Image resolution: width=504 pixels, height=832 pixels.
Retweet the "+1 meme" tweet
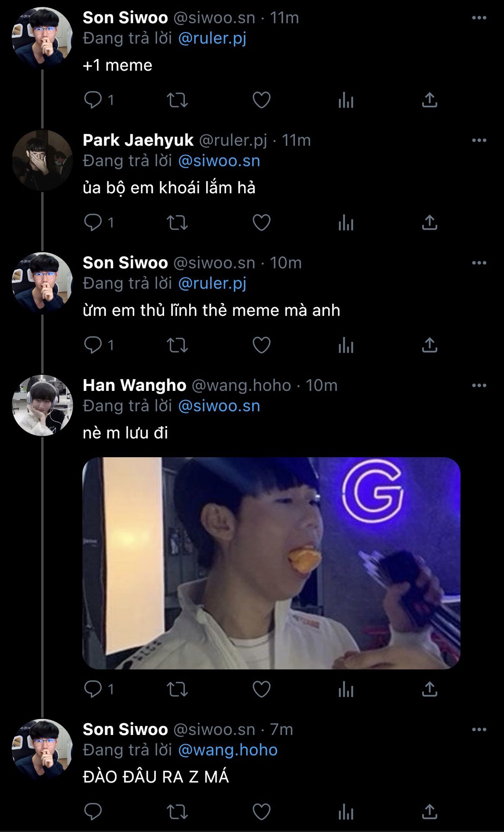(x=177, y=100)
